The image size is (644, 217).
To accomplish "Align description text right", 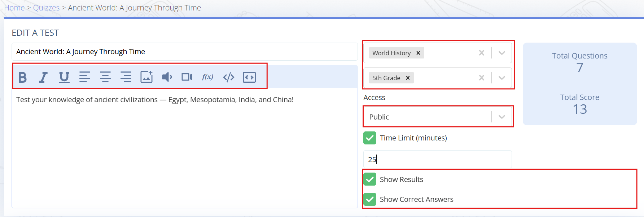I will tap(126, 77).
